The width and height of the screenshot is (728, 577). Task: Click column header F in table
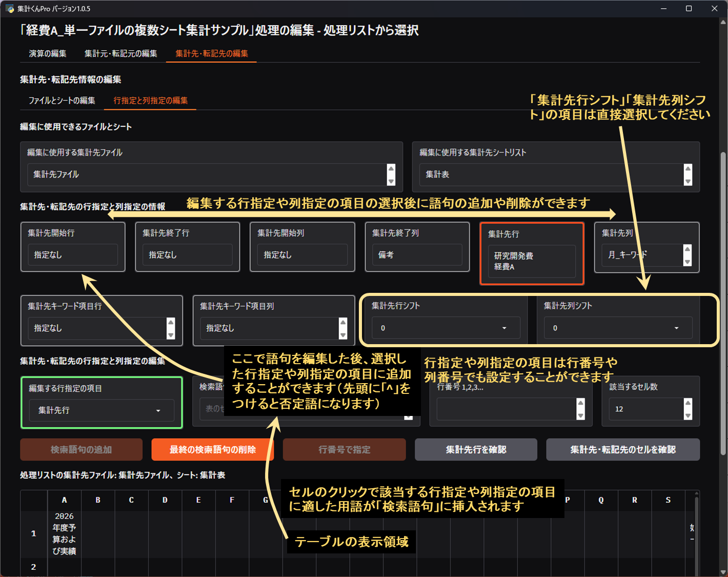[x=232, y=500]
